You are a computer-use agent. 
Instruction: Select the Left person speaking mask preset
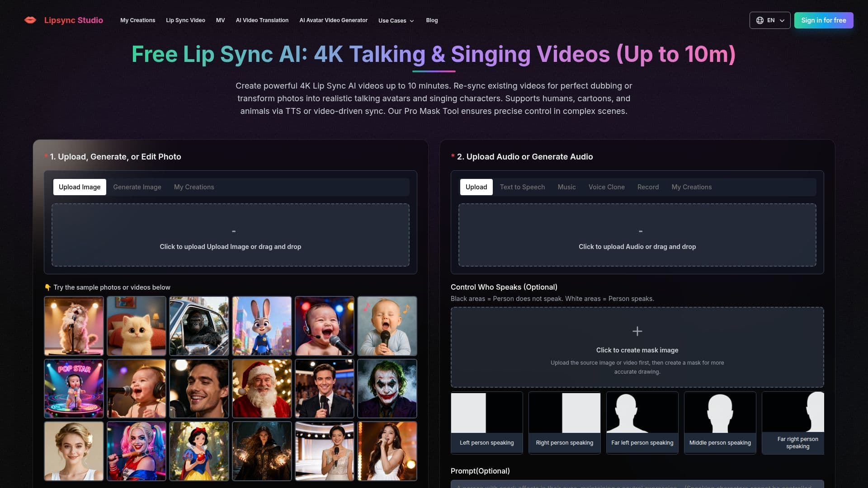pos(487,422)
